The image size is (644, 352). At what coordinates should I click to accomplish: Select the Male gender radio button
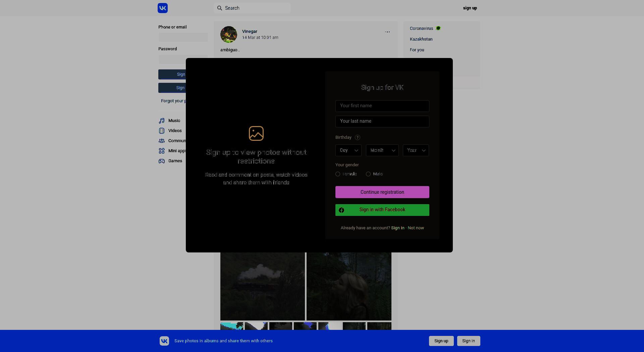click(368, 174)
